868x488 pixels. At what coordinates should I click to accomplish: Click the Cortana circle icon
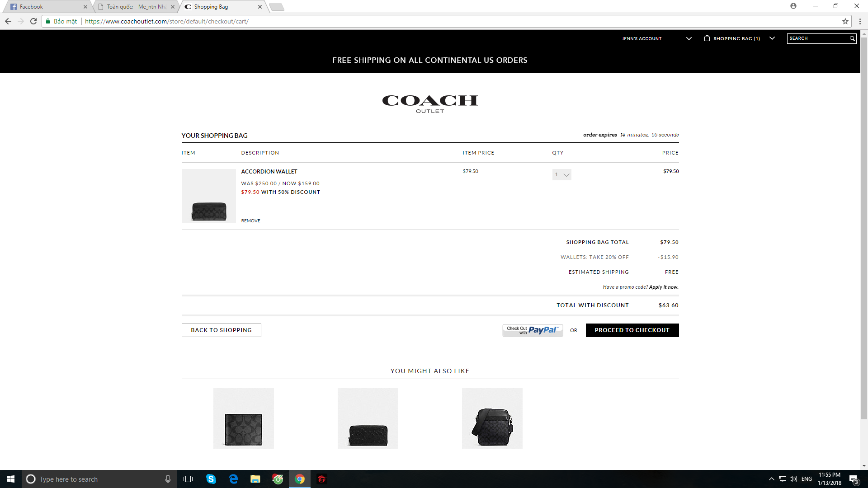(31, 479)
